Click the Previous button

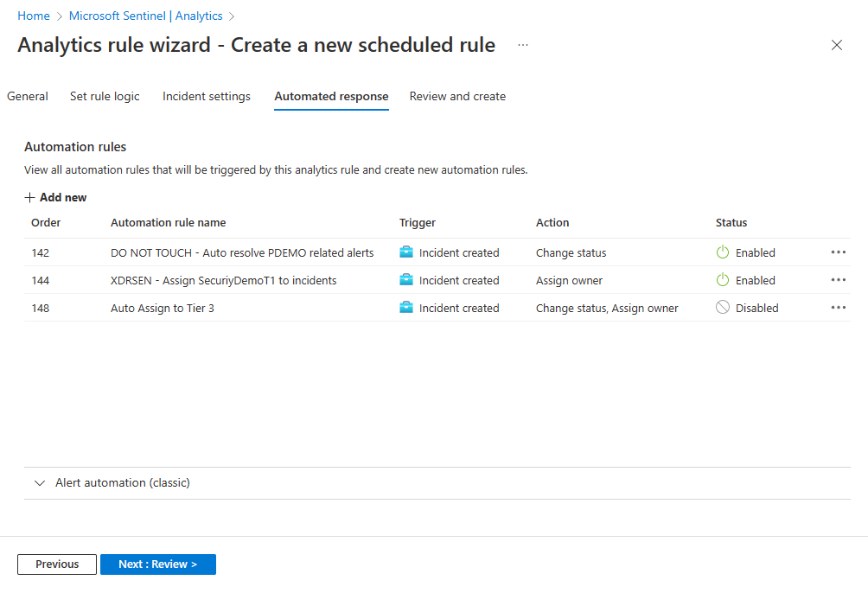56,564
